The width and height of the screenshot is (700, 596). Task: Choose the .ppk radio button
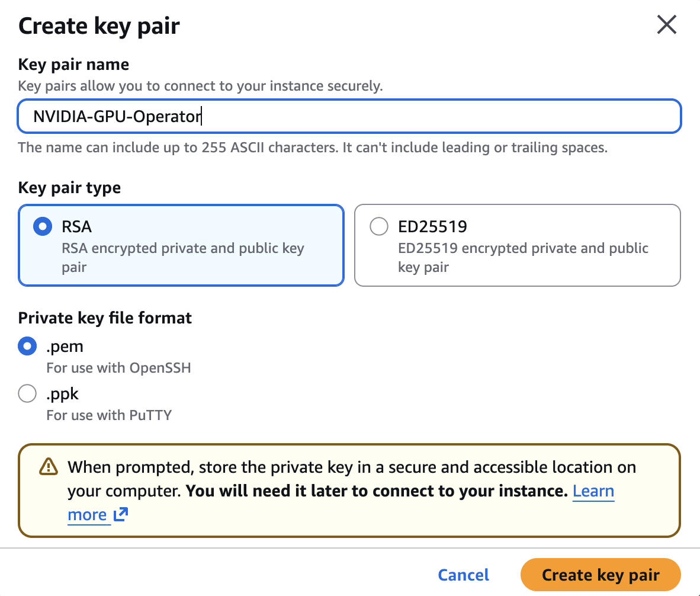(27, 393)
